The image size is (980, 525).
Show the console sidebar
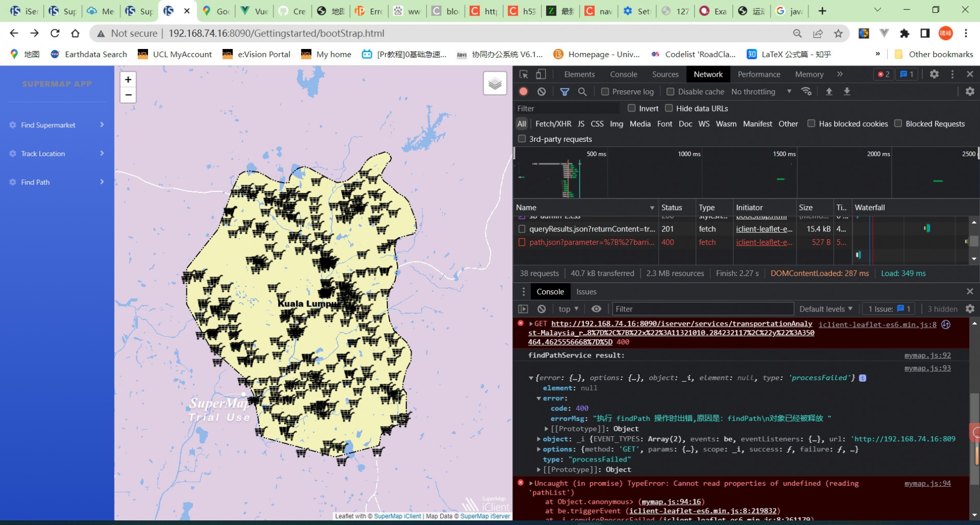[x=524, y=309]
